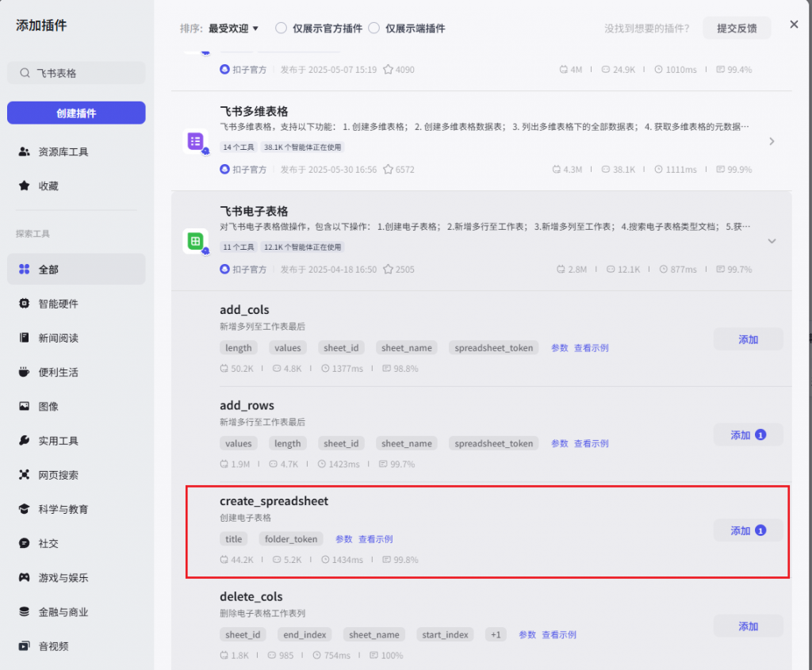This screenshot has width=812, height=670.
Task: Click the usage icon beside 2.8M
Action: point(561,270)
